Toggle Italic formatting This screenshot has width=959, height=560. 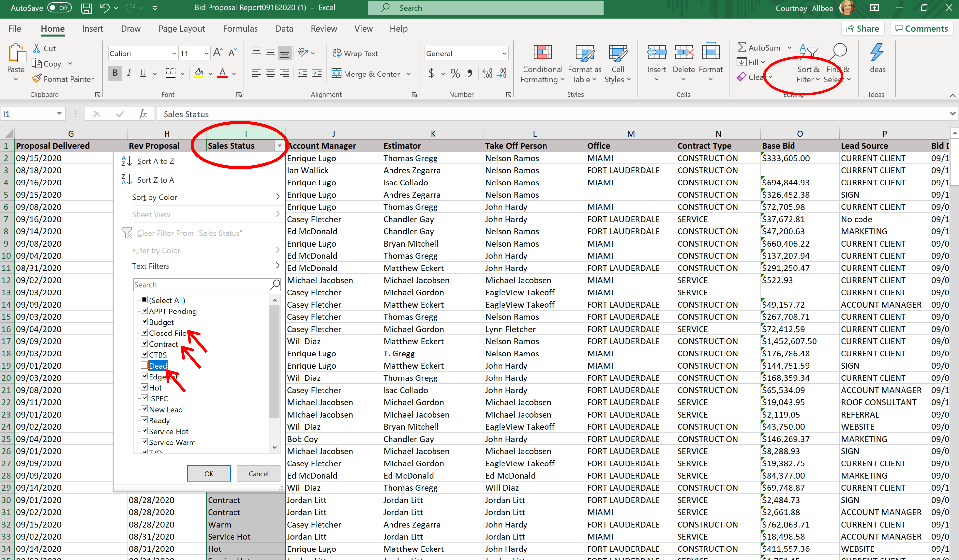pos(129,73)
